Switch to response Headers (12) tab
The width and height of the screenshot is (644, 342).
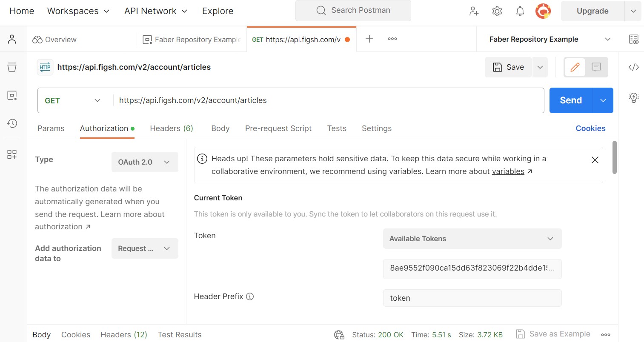click(124, 335)
